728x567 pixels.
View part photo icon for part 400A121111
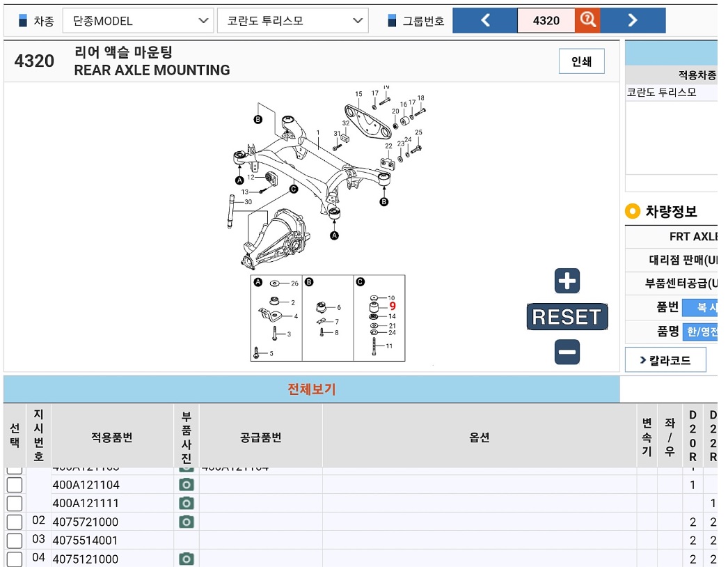[186, 502]
